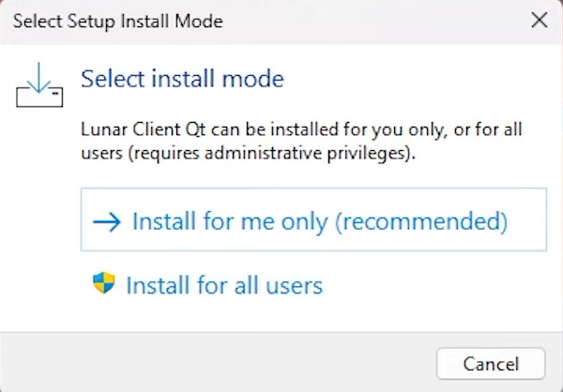Click the tray box part of the installer icon
The image size is (563, 392).
point(39,97)
